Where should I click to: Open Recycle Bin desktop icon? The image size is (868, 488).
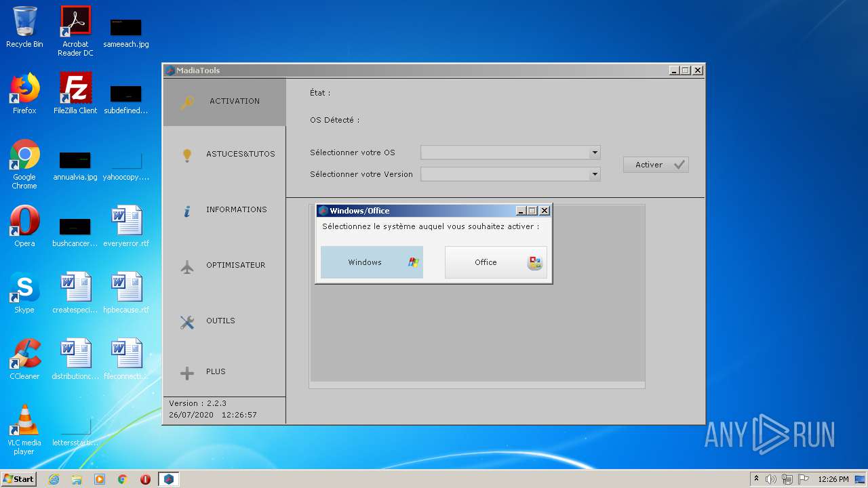tap(24, 27)
